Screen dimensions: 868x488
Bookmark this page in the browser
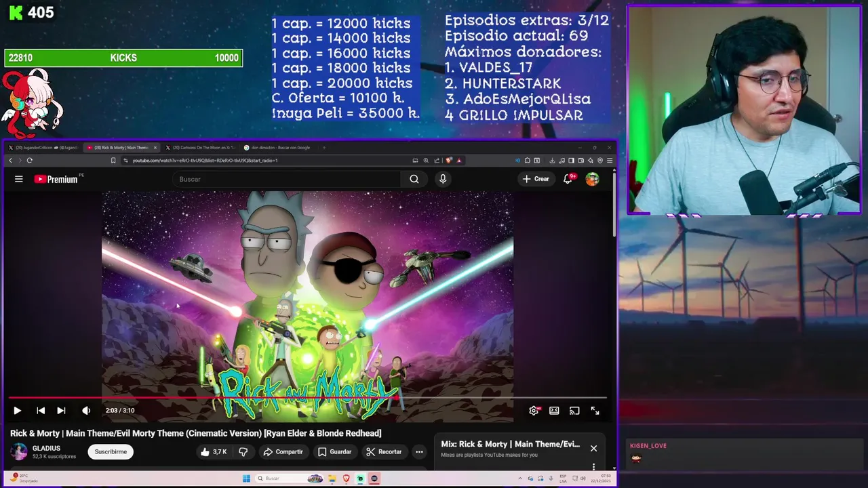113,161
